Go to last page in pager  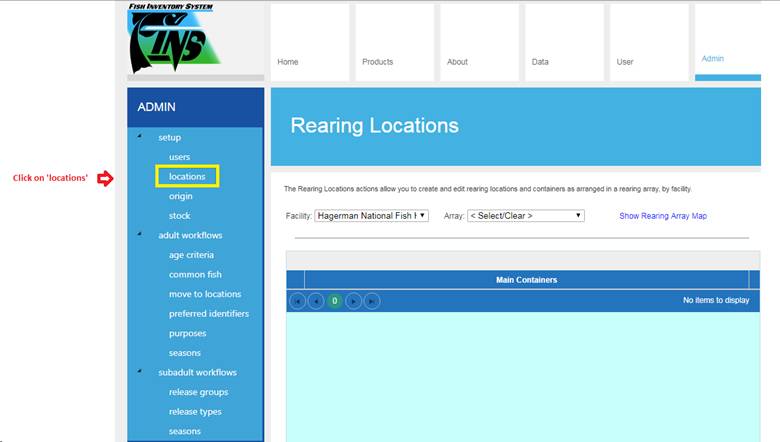pos(372,300)
